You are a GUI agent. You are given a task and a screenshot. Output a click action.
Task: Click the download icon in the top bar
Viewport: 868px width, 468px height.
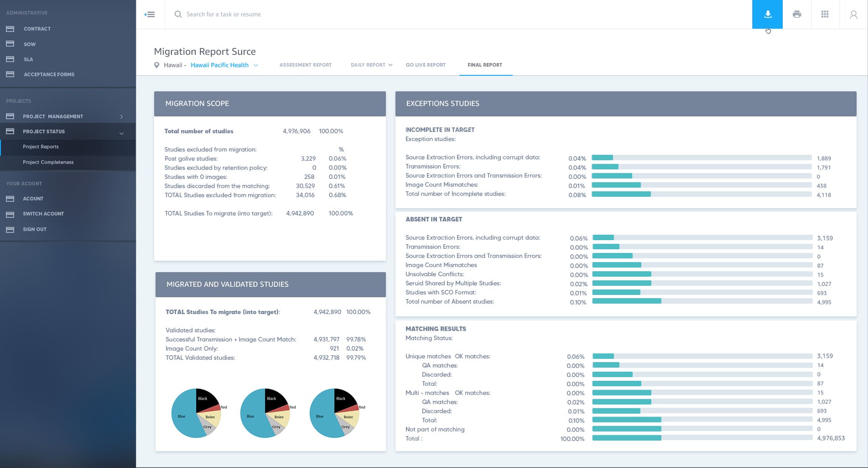click(x=768, y=14)
